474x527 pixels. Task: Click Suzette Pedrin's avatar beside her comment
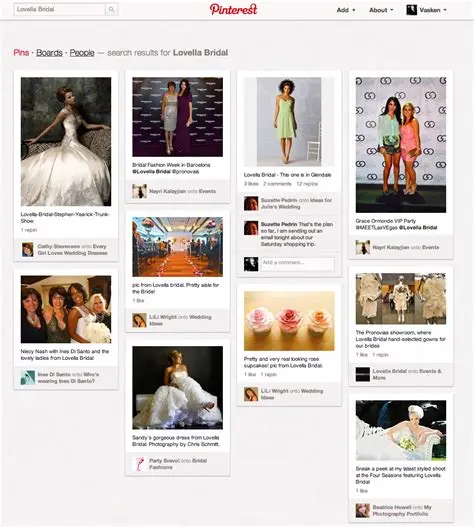tap(251, 228)
